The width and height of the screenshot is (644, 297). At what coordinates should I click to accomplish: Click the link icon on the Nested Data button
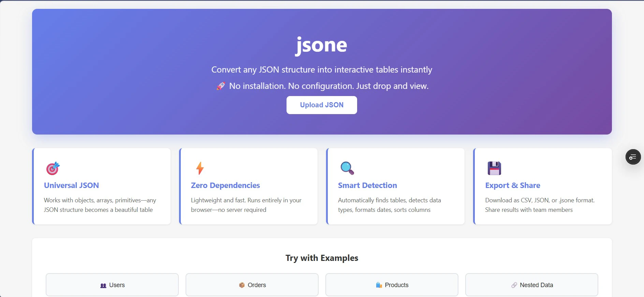click(x=514, y=285)
